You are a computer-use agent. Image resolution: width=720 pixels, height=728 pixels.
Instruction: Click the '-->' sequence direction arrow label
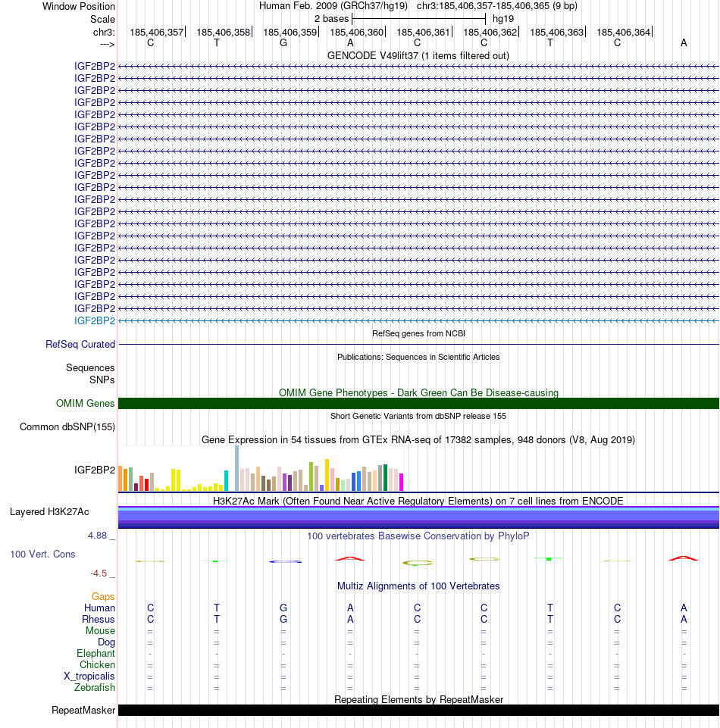coord(108,44)
